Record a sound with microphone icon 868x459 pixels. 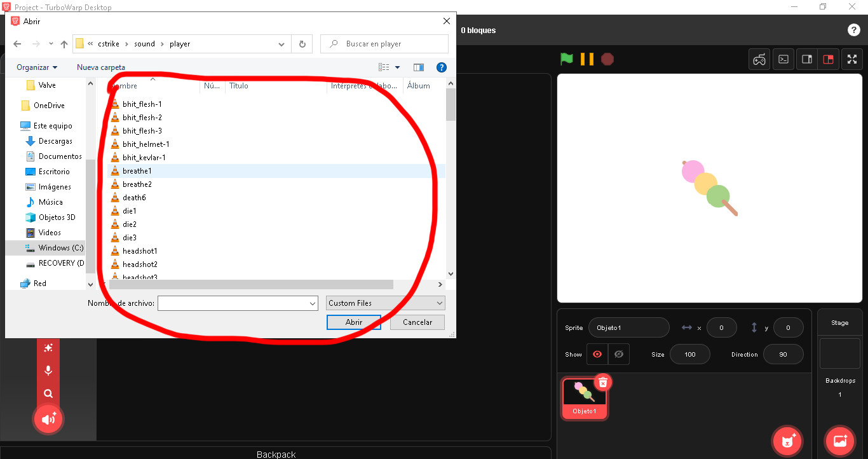(48, 371)
